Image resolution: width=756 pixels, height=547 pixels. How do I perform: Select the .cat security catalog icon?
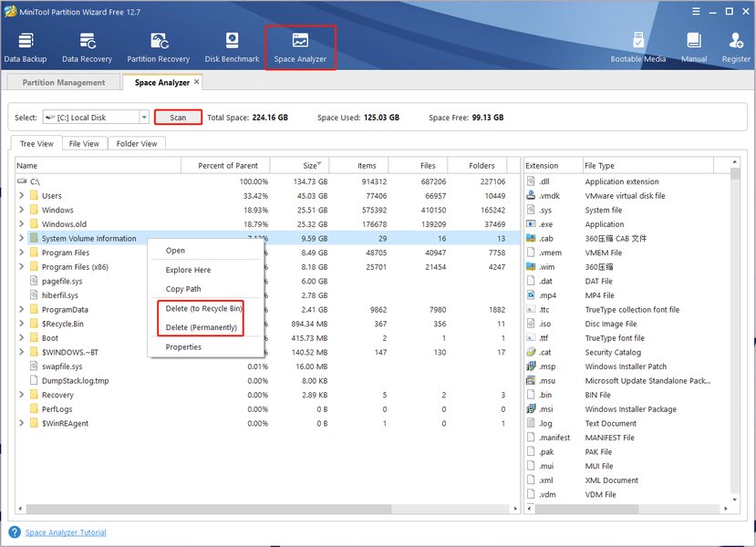click(x=531, y=352)
